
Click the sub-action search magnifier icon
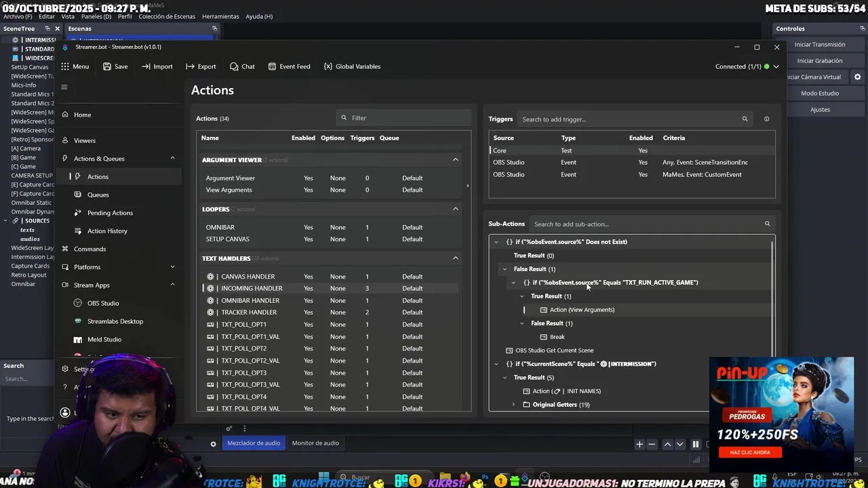[768, 224]
